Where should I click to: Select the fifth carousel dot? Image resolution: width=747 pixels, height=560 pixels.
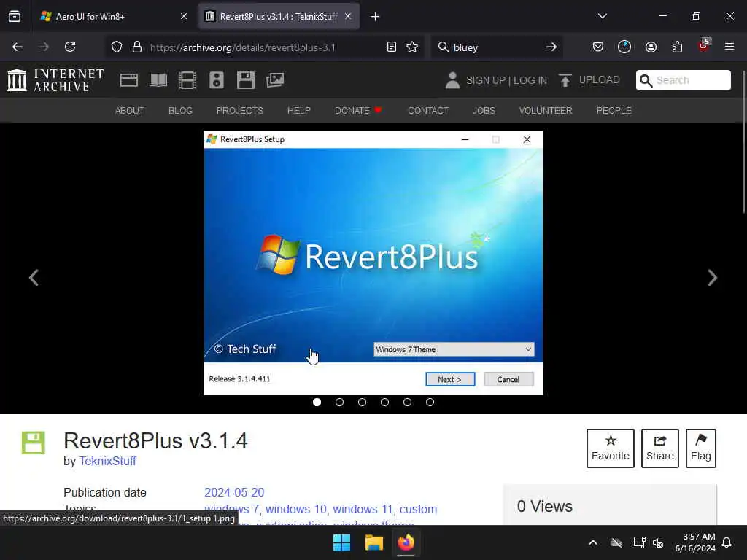click(x=407, y=402)
